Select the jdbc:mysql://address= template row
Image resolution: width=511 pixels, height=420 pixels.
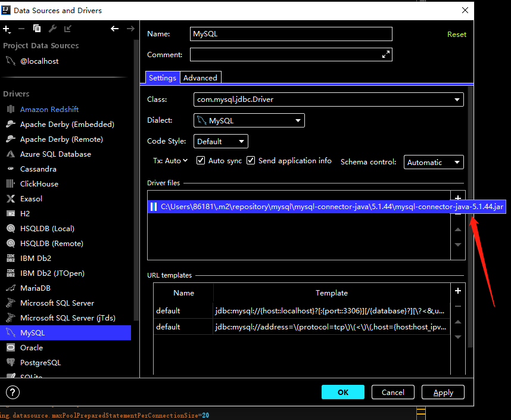[x=302, y=326]
